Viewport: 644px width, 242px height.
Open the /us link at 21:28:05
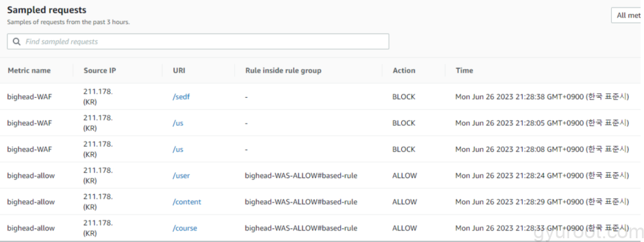(x=178, y=123)
